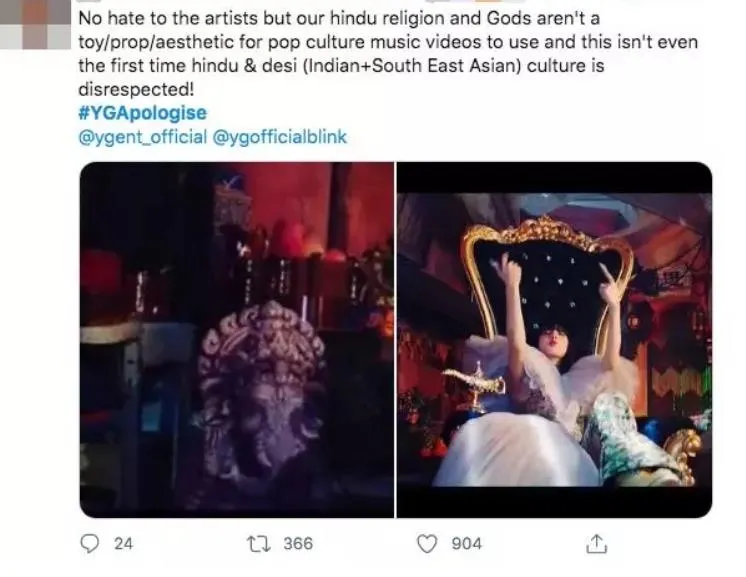Like the tweet with the heart icon

pyautogui.click(x=427, y=543)
